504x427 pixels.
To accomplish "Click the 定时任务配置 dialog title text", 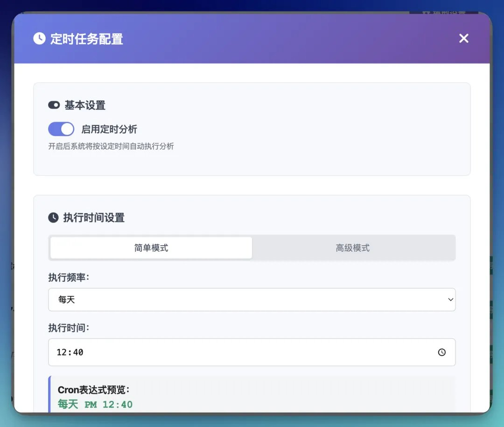I will click(87, 39).
